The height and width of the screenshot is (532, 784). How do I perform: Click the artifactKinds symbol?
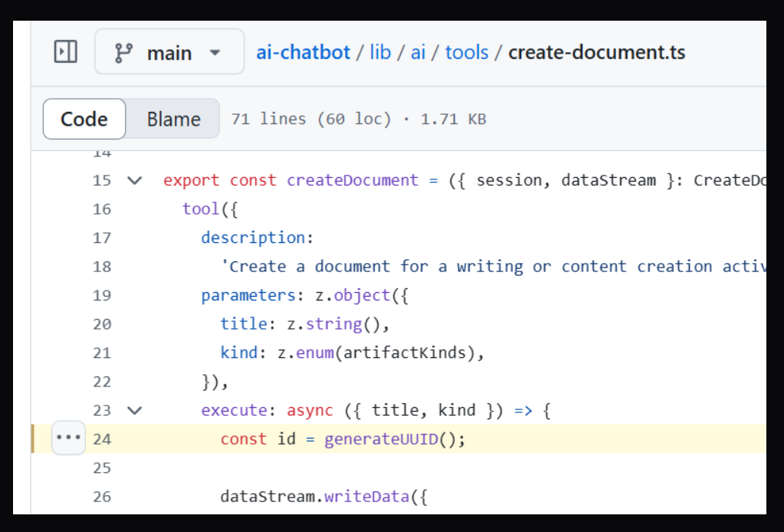click(404, 353)
